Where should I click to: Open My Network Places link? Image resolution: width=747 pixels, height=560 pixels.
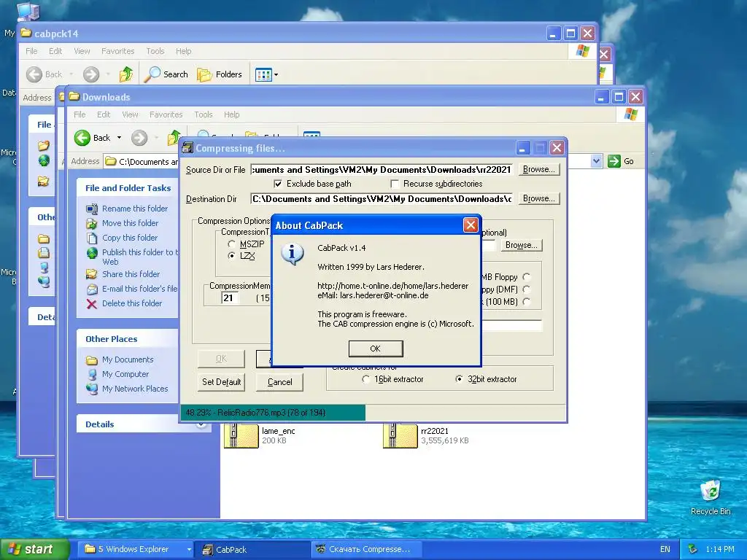point(135,389)
